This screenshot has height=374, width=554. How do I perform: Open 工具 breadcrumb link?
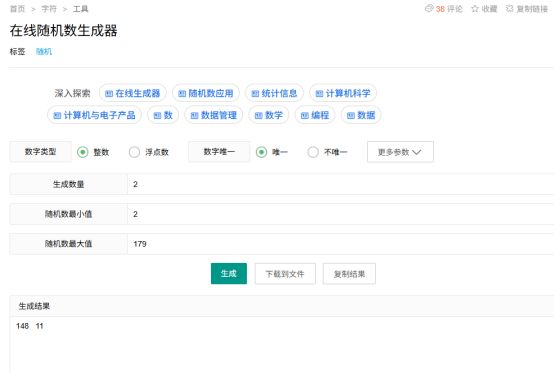81,9
